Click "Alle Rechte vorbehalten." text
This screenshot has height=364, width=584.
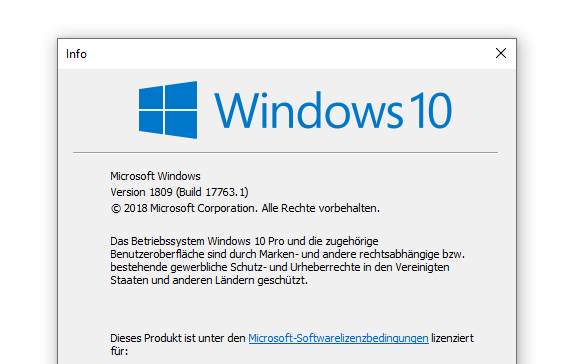(321, 208)
